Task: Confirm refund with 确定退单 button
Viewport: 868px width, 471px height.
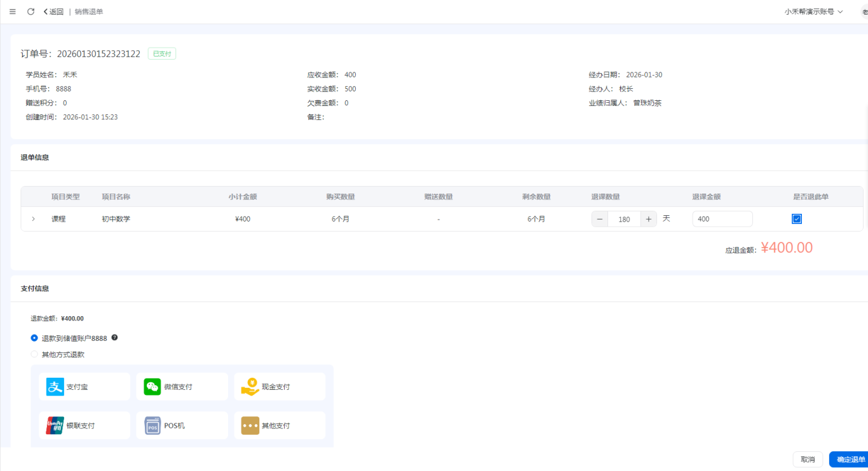Action: pyautogui.click(x=850, y=460)
